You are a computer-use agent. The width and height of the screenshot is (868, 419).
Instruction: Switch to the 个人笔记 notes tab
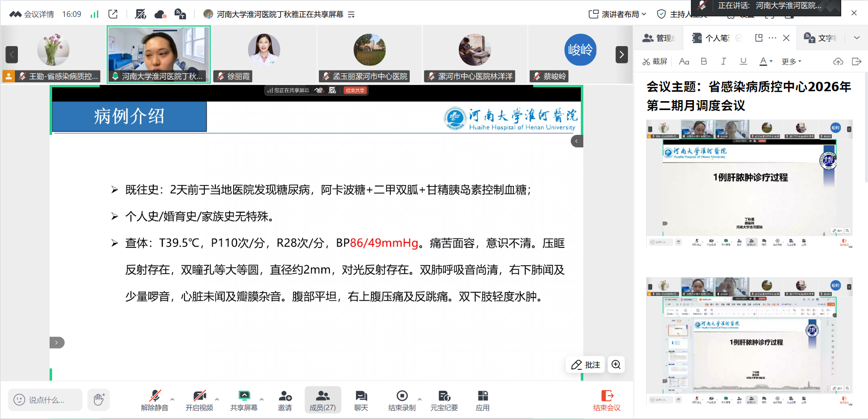pyautogui.click(x=710, y=38)
